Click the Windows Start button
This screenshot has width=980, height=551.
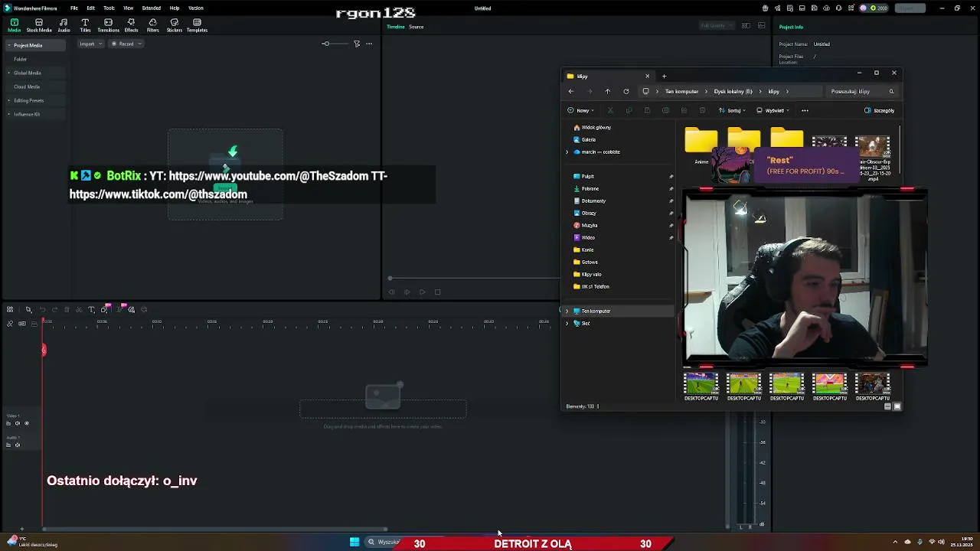pyautogui.click(x=354, y=542)
